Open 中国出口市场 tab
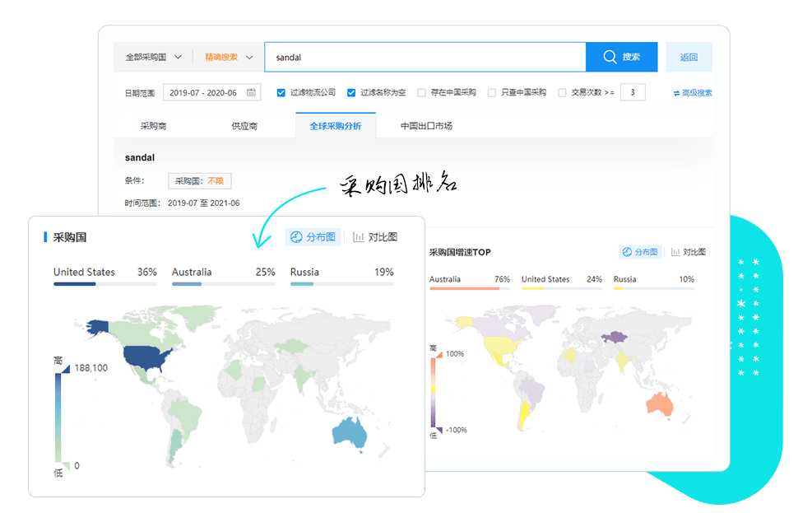Image resolution: width=812 pixels, height=513 pixels. pyautogui.click(x=426, y=126)
